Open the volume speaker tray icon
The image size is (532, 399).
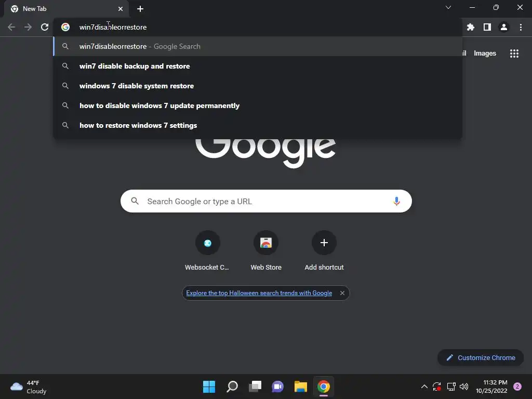pos(464,387)
